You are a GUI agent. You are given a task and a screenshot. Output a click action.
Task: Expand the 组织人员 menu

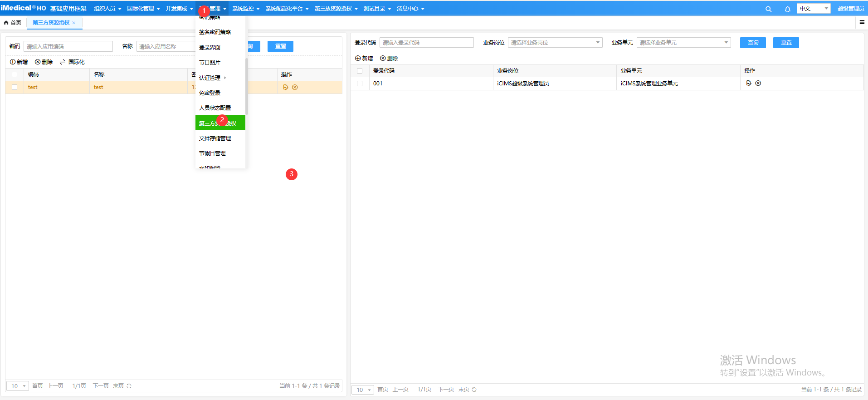107,9
